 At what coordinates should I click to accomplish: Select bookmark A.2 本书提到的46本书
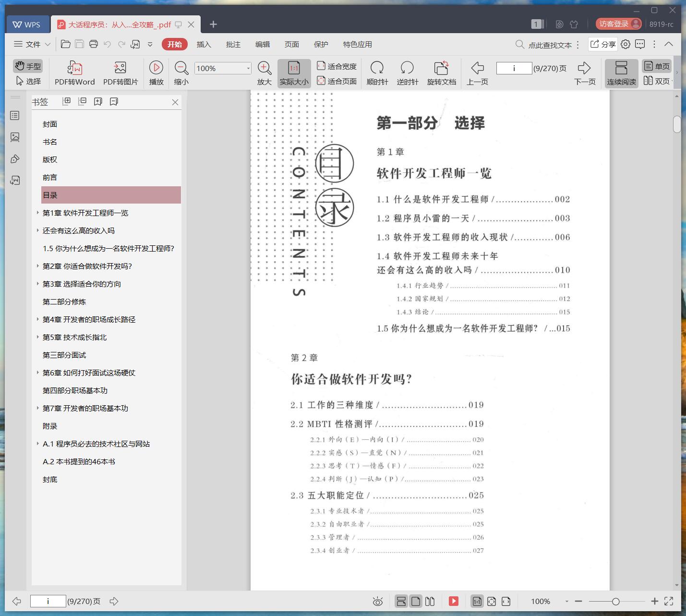pos(79,461)
